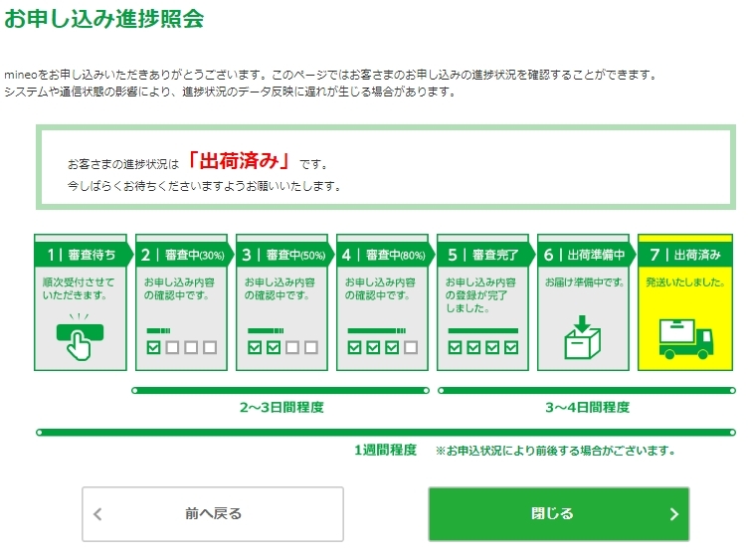The width and height of the screenshot is (749, 560).
Task: Click the 2〜3日間程度 duration bar
Action: point(281,390)
